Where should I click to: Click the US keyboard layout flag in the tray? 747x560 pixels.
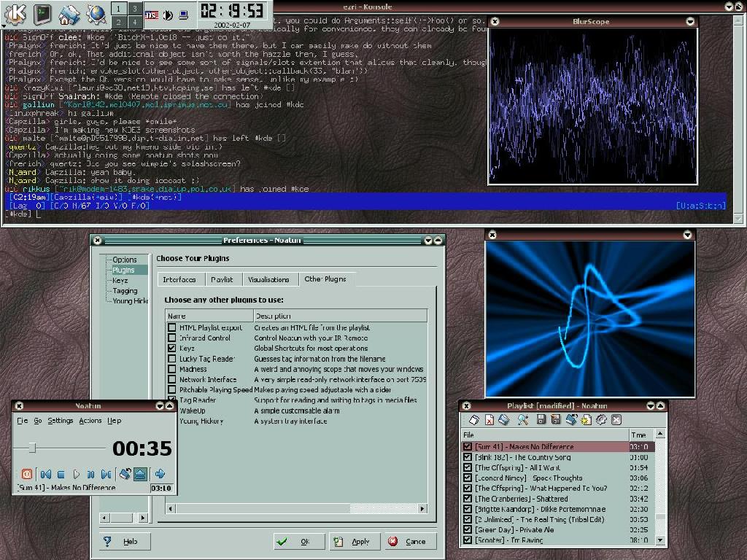[152, 15]
